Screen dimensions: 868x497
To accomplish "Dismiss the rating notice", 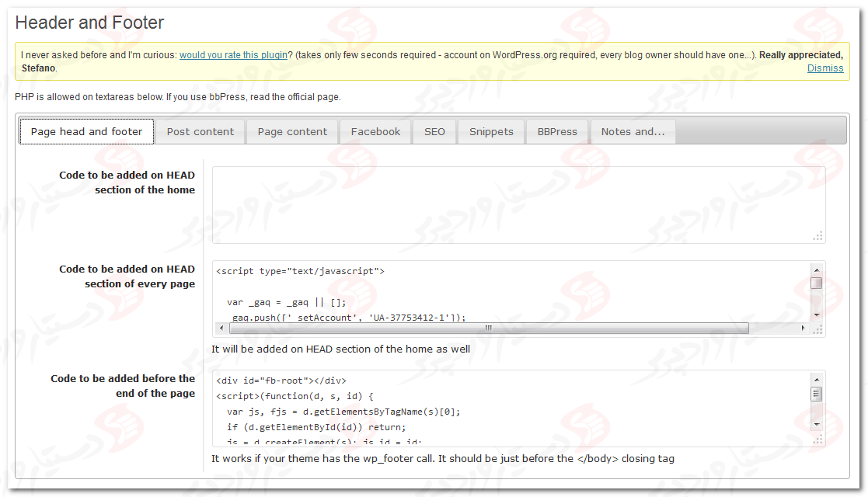I will (824, 68).
